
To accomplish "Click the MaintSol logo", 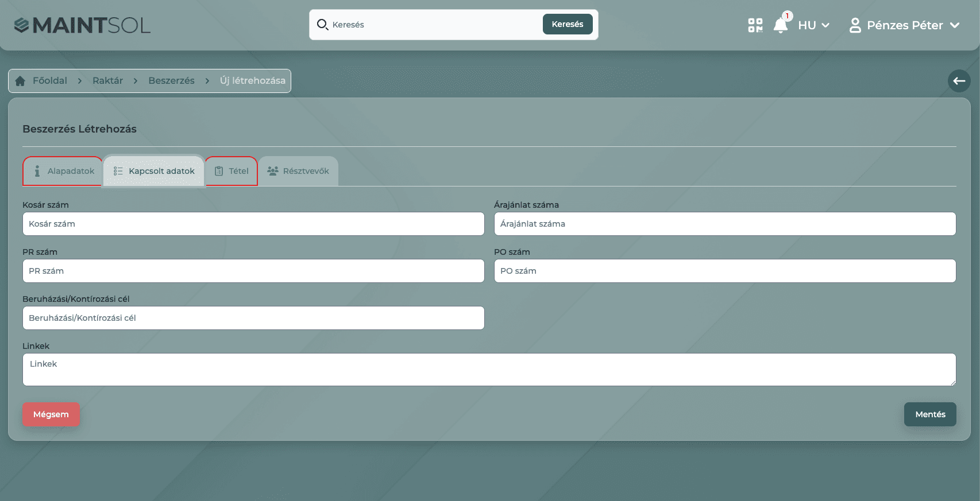I will [x=82, y=25].
